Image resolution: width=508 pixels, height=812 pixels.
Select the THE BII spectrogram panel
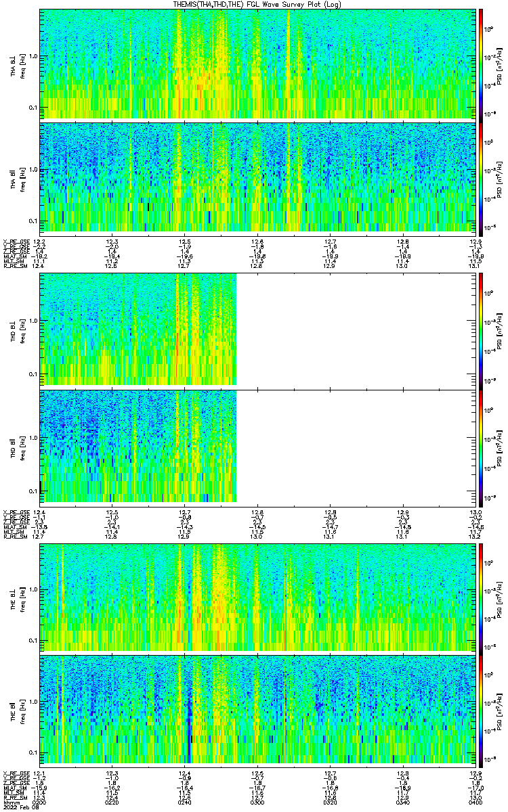(x=256, y=710)
